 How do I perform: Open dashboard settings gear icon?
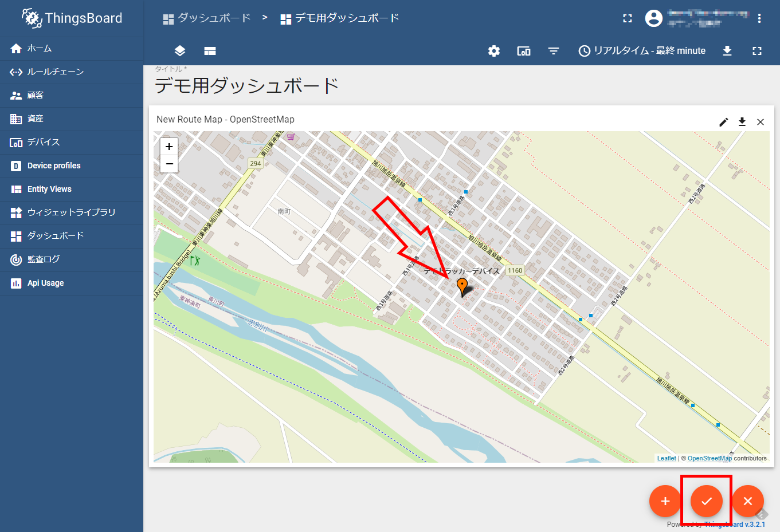[x=494, y=51]
